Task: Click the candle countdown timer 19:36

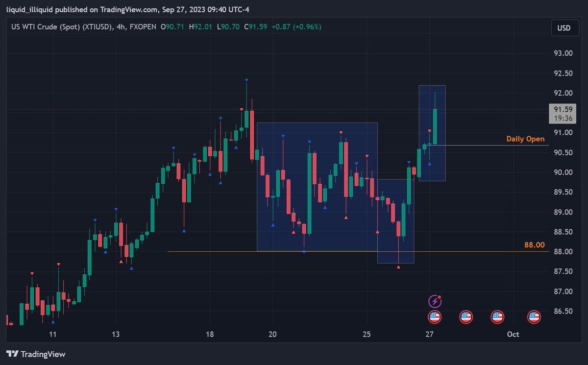Action: (564, 118)
